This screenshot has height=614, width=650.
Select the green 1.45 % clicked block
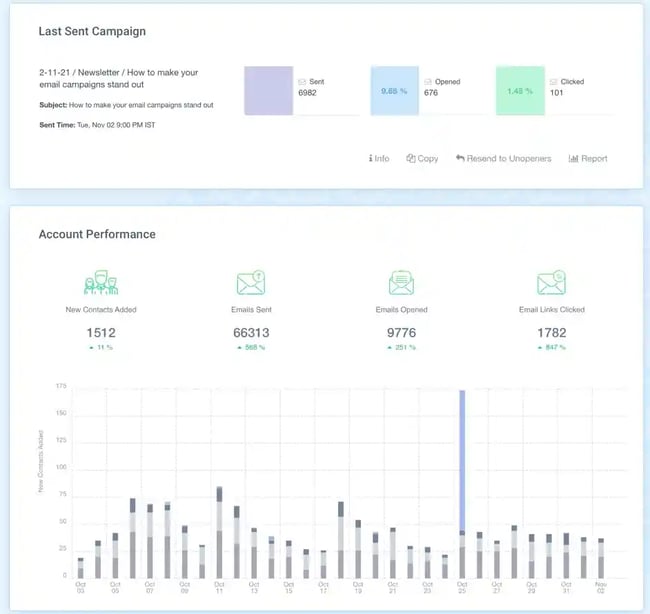click(519, 92)
